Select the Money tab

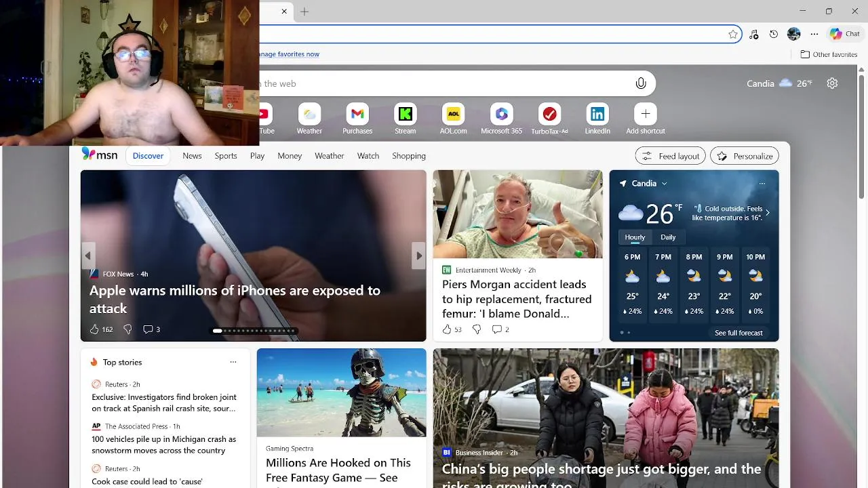290,156
